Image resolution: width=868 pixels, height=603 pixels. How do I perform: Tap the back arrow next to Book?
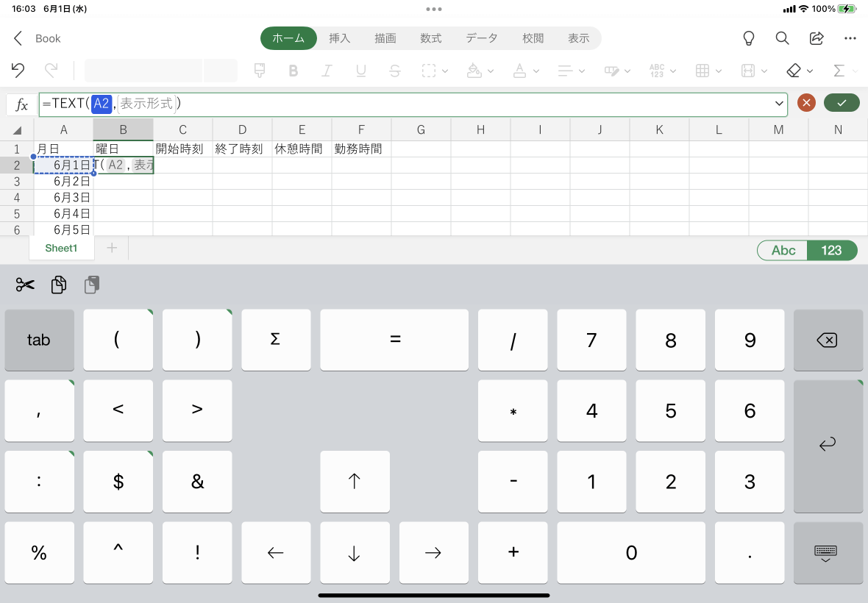(x=18, y=38)
